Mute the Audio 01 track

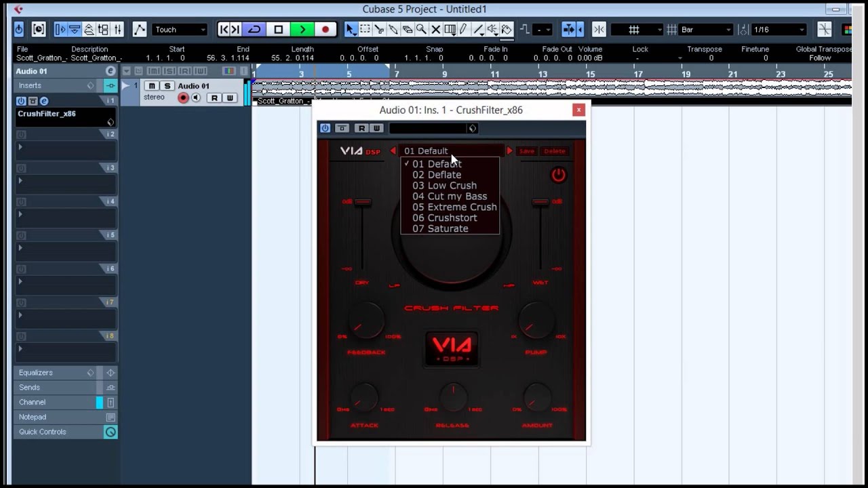tap(152, 86)
